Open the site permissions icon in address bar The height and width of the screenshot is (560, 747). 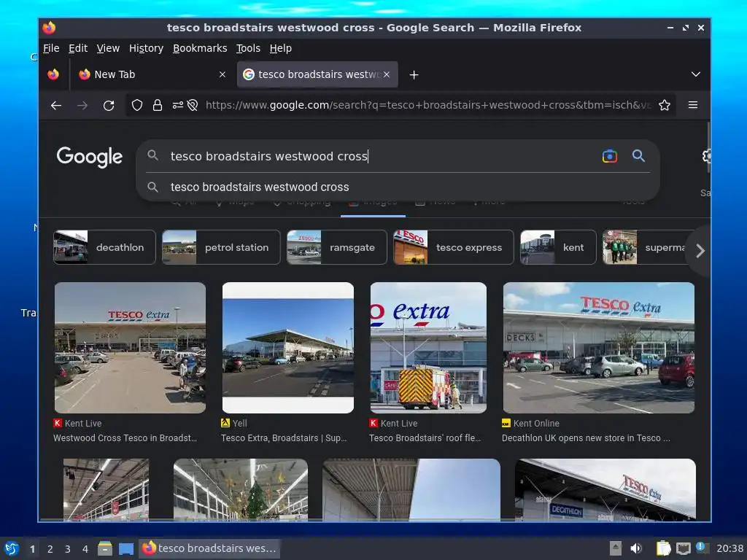178,105
